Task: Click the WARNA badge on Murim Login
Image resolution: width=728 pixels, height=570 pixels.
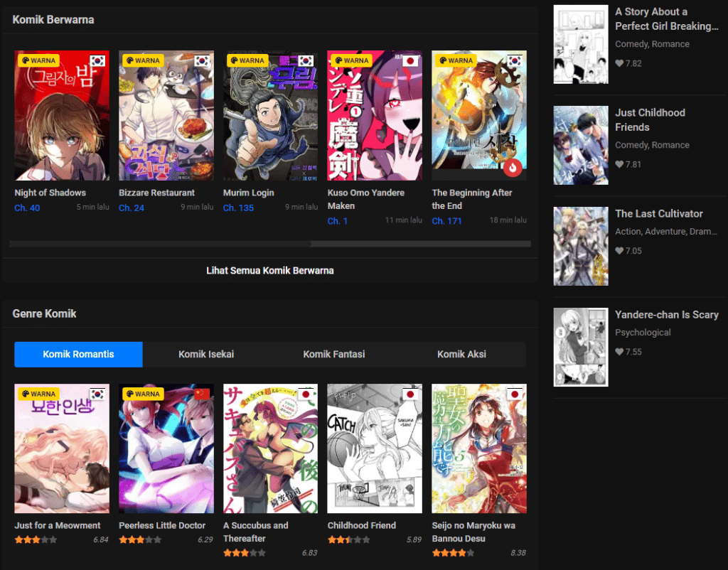Action: 247,60
